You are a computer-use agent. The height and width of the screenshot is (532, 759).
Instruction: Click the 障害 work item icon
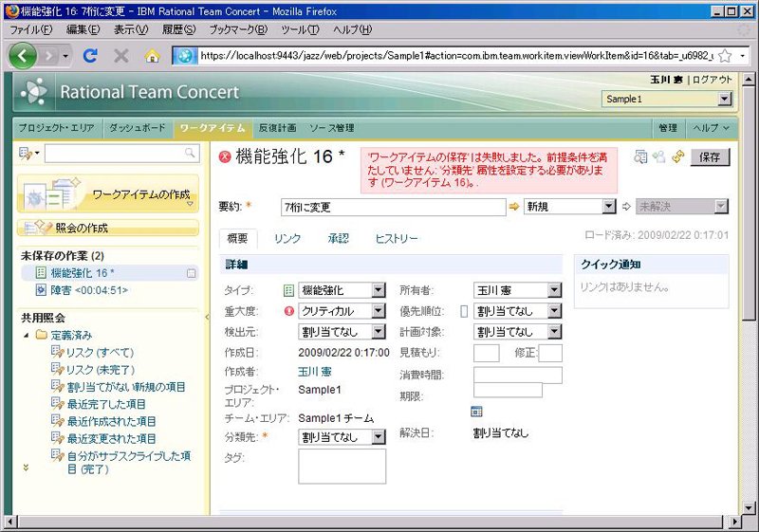[x=41, y=289]
